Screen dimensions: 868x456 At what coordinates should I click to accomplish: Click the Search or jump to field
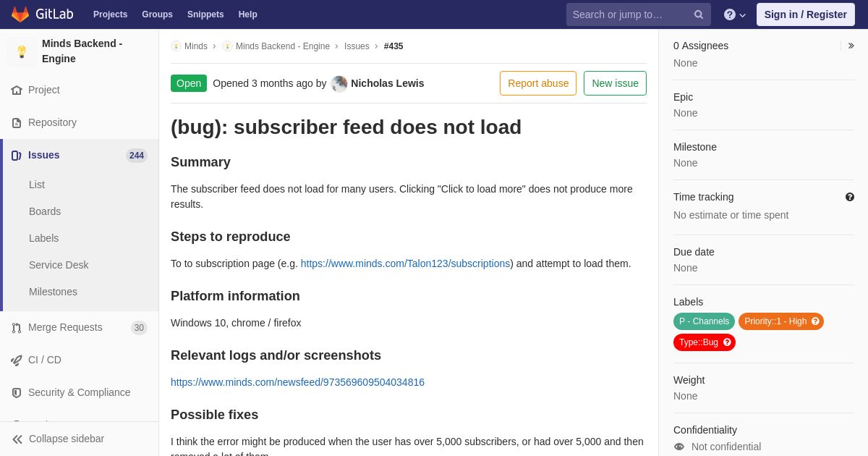click(639, 14)
